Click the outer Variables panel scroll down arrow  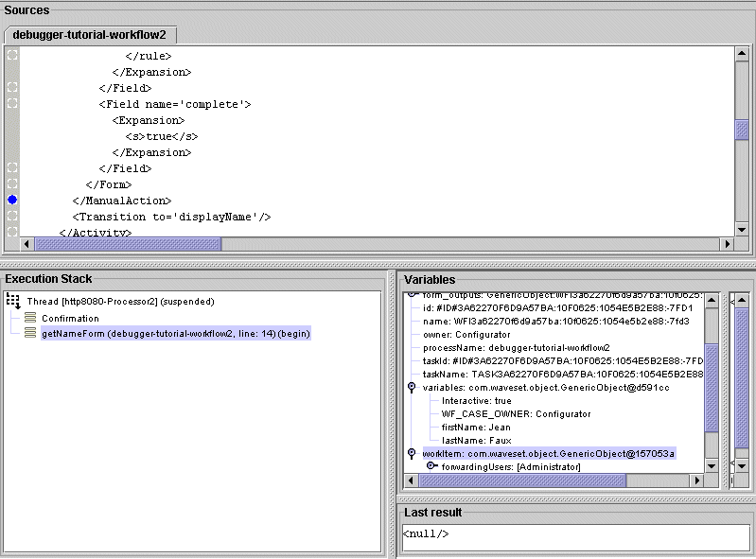[x=742, y=466]
